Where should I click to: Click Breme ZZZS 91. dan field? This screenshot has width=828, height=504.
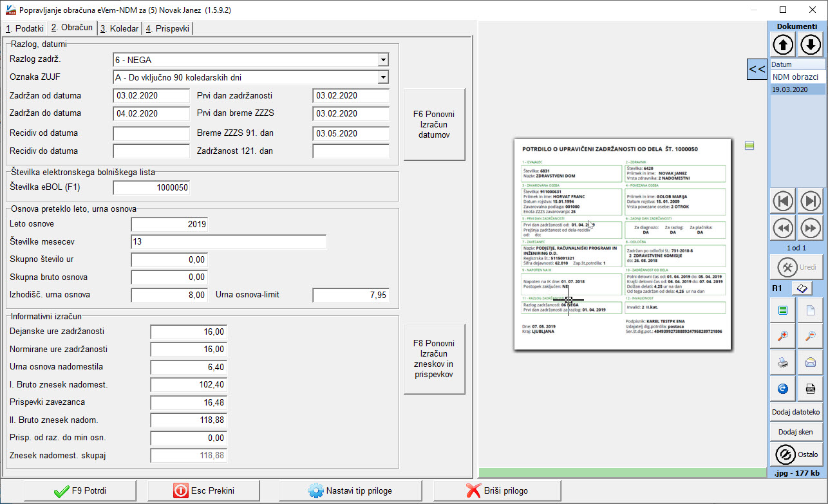(x=351, y=134)
